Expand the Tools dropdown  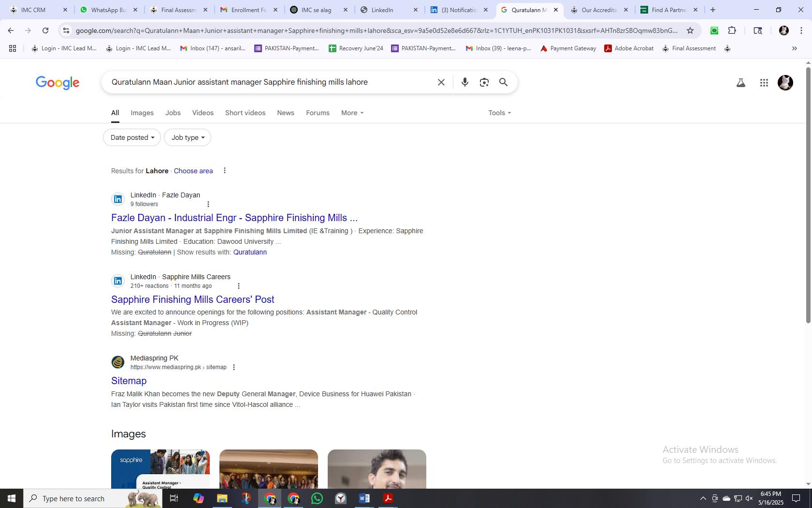499,113
